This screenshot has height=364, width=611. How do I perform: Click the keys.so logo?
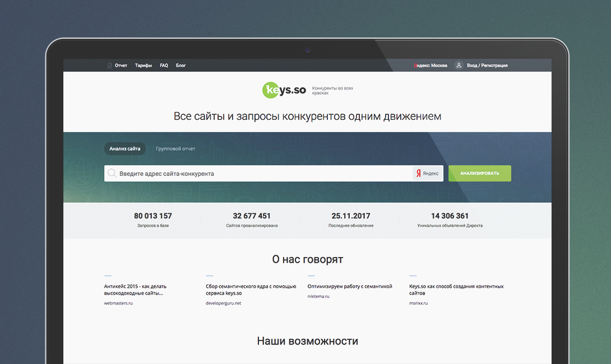(284, 90)
